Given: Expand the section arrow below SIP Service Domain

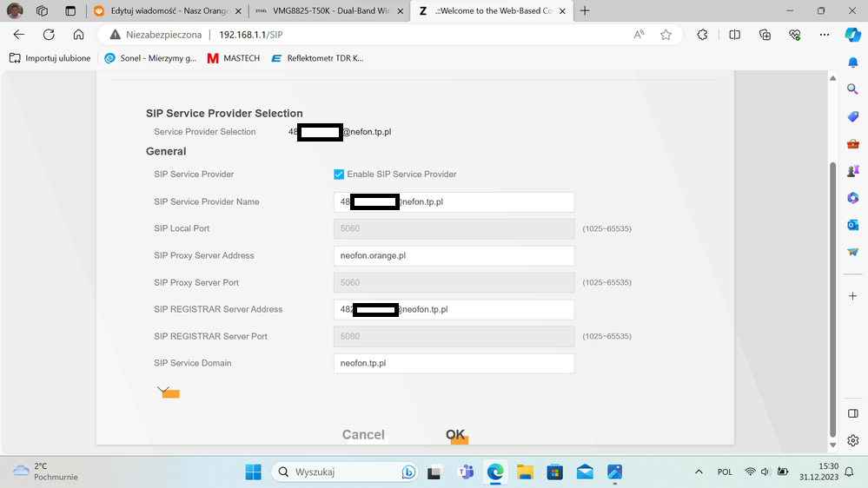Looking at the screenshot, I should [163, 392].
